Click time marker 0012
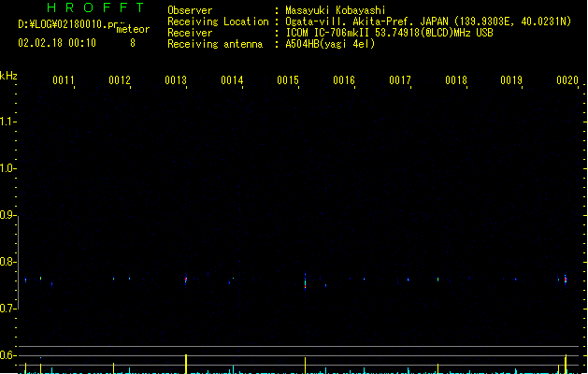The height and width of the screenshot is (374, 588). pos(120,80)
